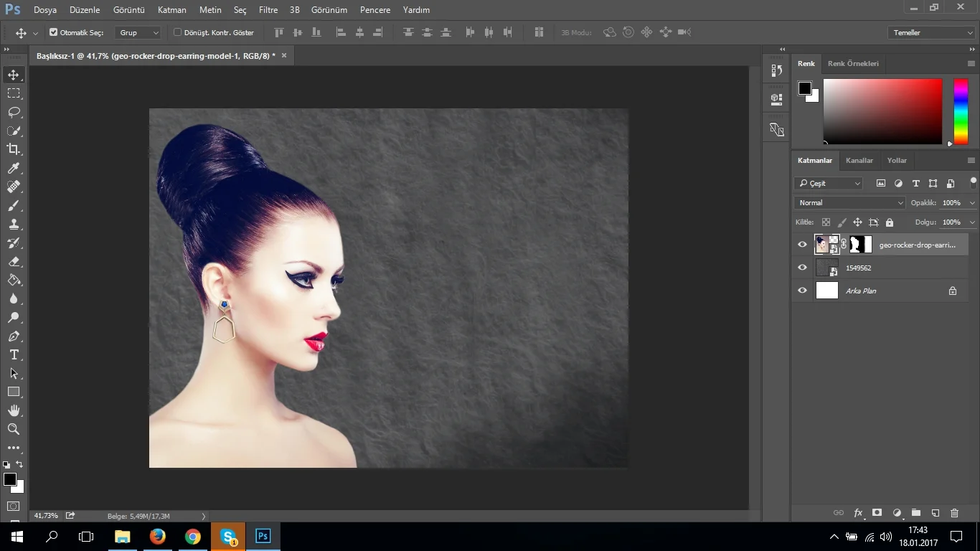The width and height of the screenshot is (980, 551).
Task: Click the foreground color swatch in toolbar
Action: pyautogui.click(x=10, y=479)
